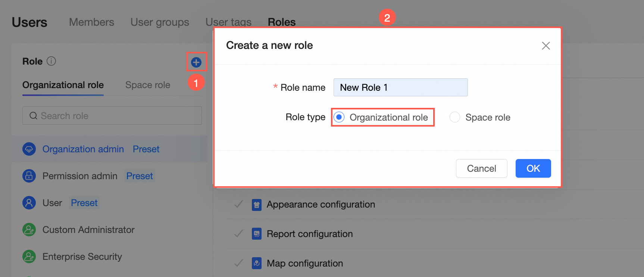
Task: Toggle the Appearance configuration checkmark
Action: (239, 204)
